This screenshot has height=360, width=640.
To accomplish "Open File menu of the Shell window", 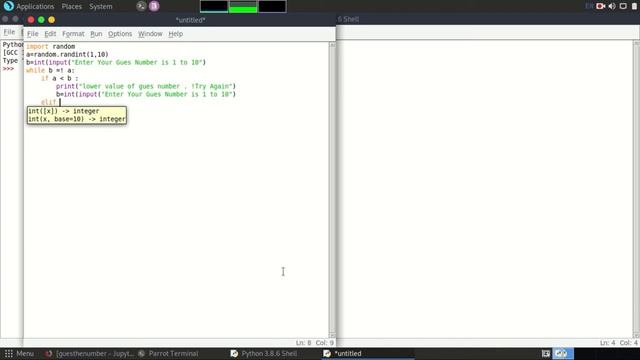I will [9, 32].
